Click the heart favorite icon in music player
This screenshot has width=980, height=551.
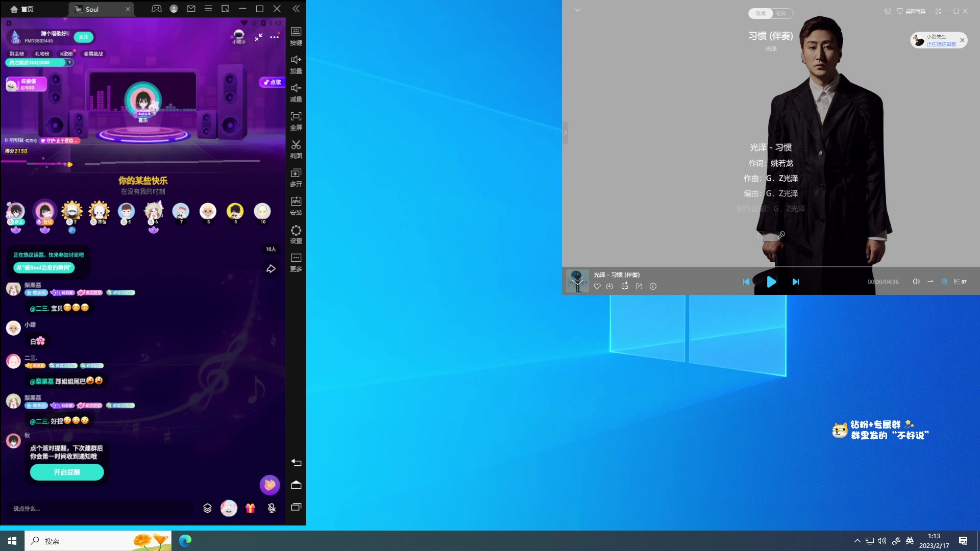click(x=597, y=287)
